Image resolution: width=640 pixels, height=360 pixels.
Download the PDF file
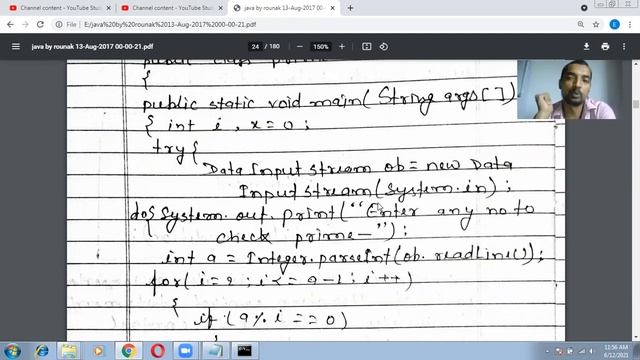pos(586,47)
